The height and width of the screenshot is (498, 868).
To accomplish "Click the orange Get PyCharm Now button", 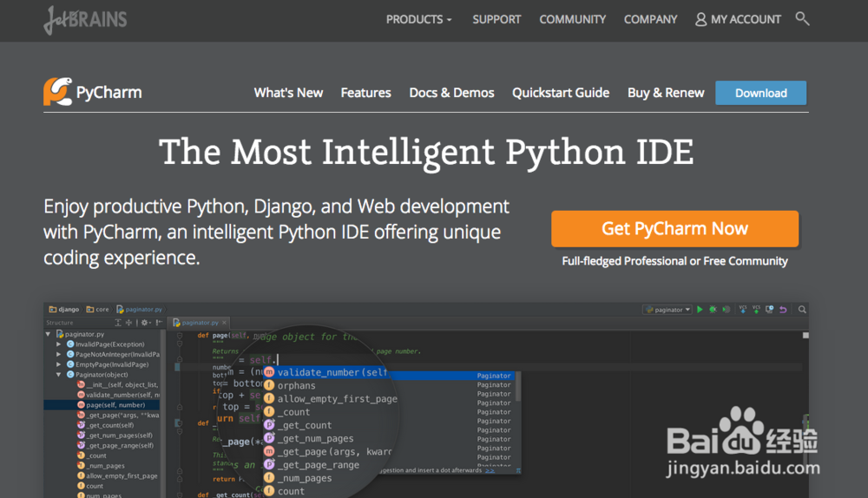I will [x=674, y=228].
